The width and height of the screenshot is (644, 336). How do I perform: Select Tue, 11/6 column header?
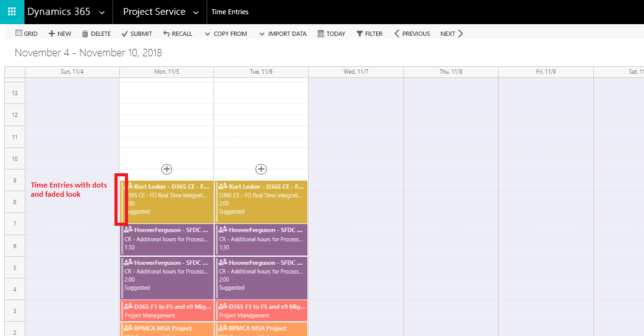(261, 72)
